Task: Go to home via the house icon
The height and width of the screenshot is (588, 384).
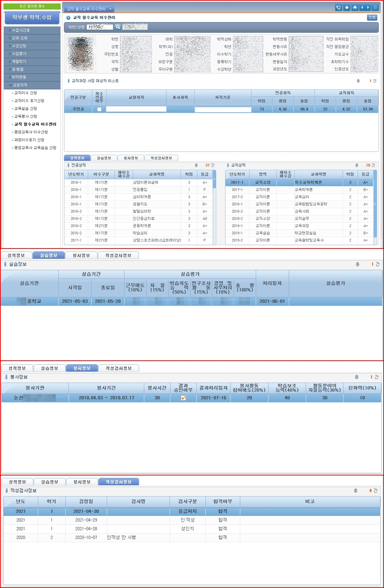Action: pyautogui.click(x=355, y=8)
